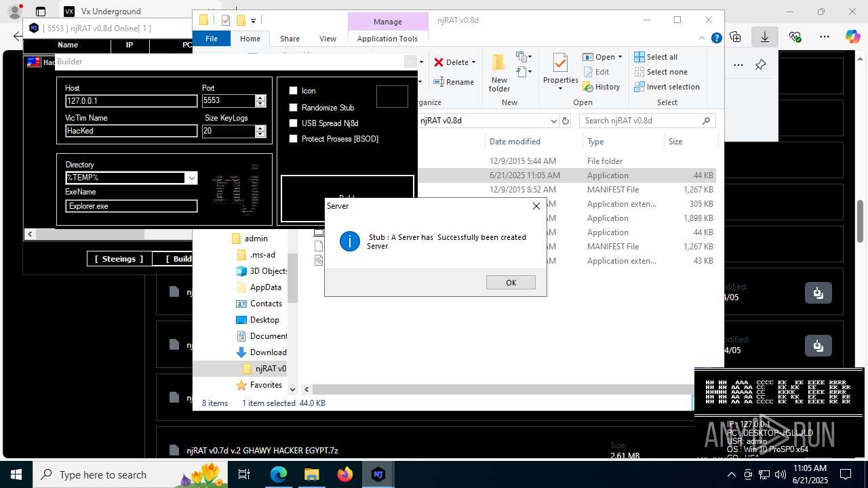The height and width of the screenshot is (488, 868).
Task: Open the View ribbon tab
Action: (x=328, y=39)
